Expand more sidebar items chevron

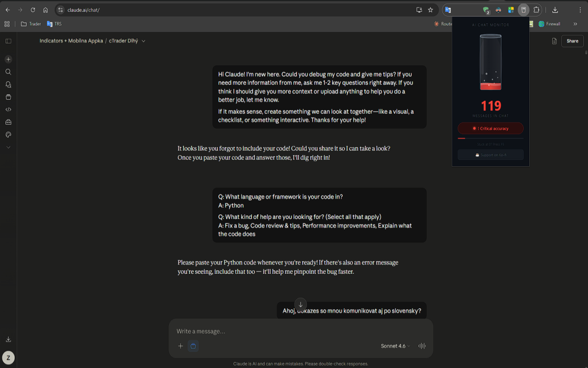(8, 147)
